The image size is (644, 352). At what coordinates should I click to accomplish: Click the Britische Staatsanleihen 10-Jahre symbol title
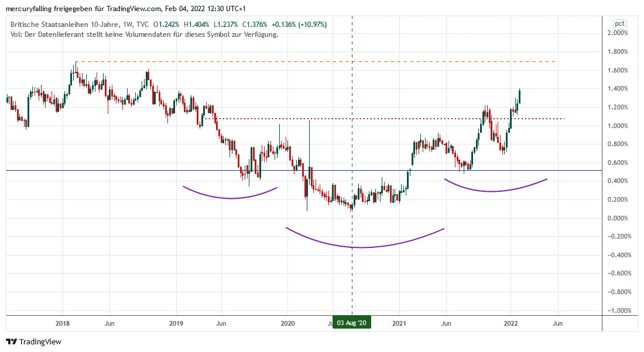pyautogui.click(x=66, y=25)
